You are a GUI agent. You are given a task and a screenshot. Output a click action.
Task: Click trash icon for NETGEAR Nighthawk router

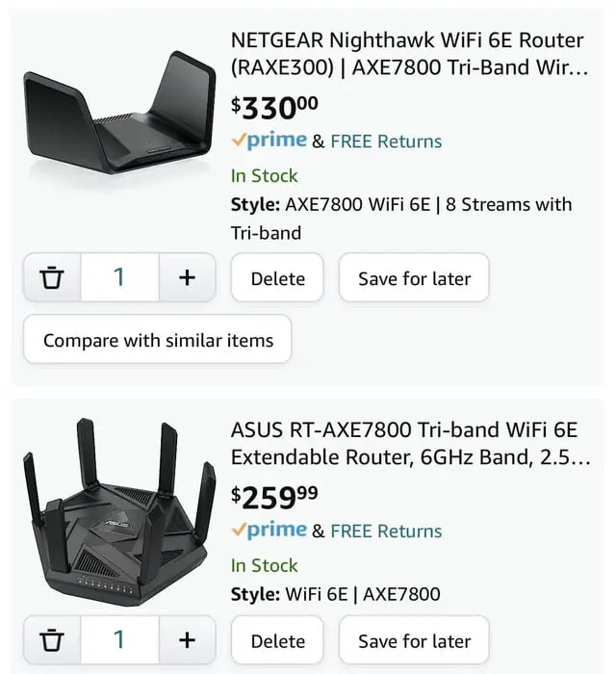tap(52, 278)
